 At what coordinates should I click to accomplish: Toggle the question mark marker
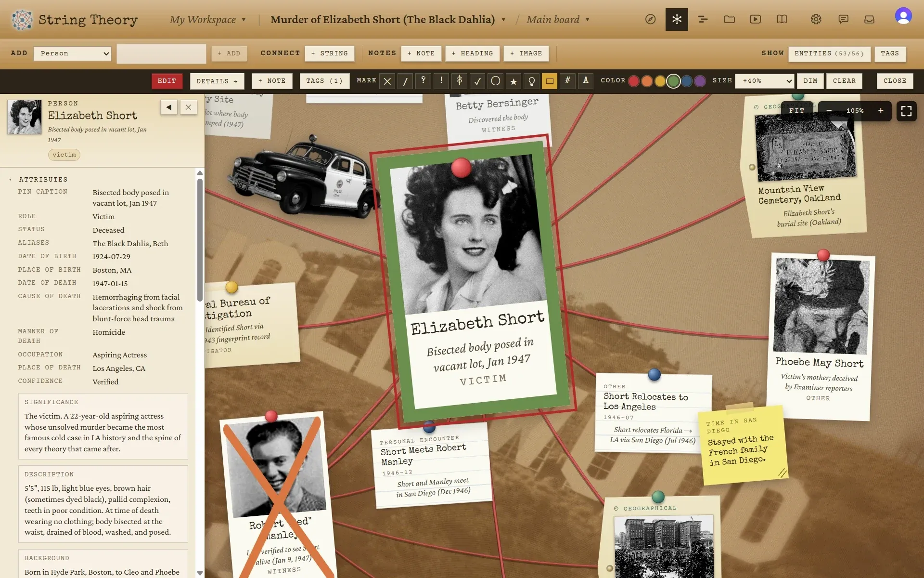pos(423,81)
